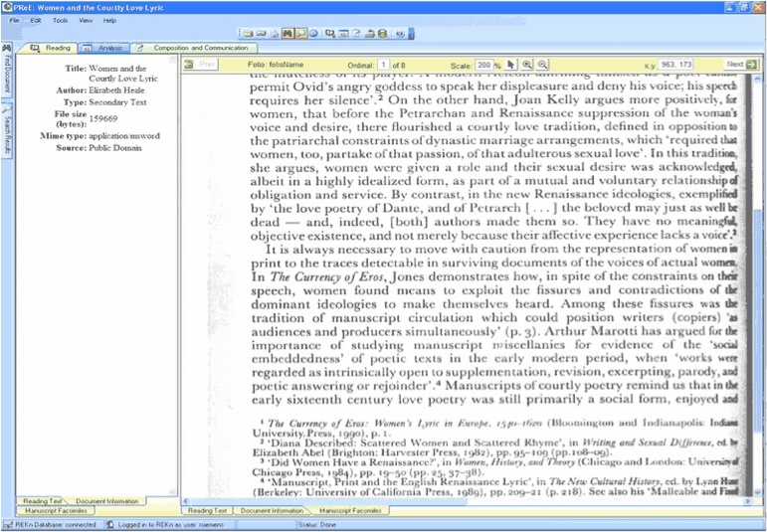Open the Search Results side tab
The height and width of the screenshot is (532, 767).
click(7, 131)
